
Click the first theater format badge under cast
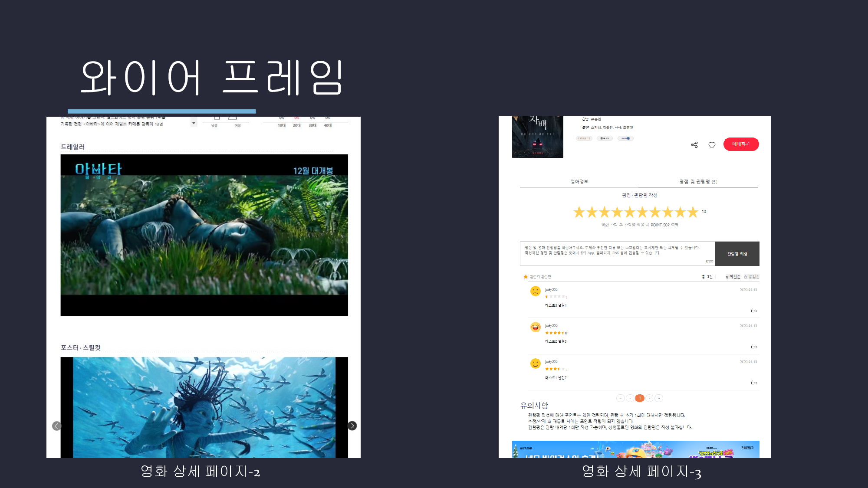click(584, 138)
